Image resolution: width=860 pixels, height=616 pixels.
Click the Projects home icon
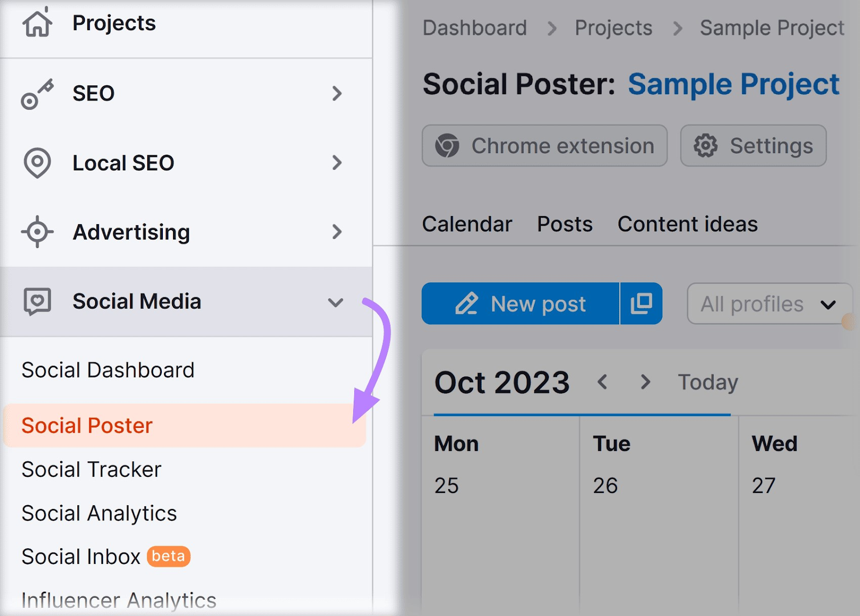click(38, 23)
